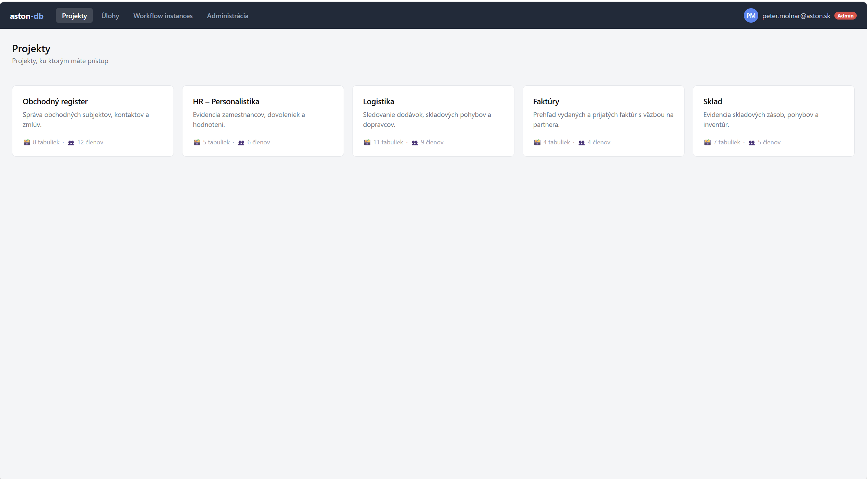Select the Projekty navigation tab

74,16
